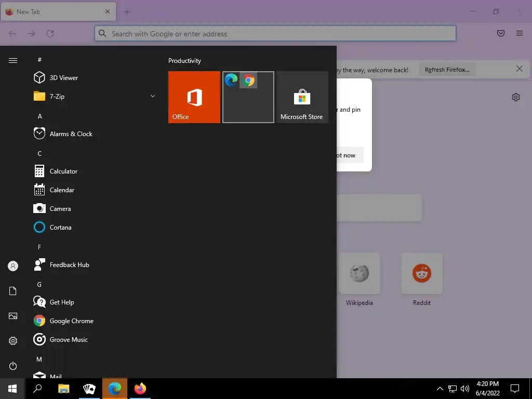Switch to Microsoft Edge on the taskbar
Screen dimensions: 532x399
pos(115,389)
